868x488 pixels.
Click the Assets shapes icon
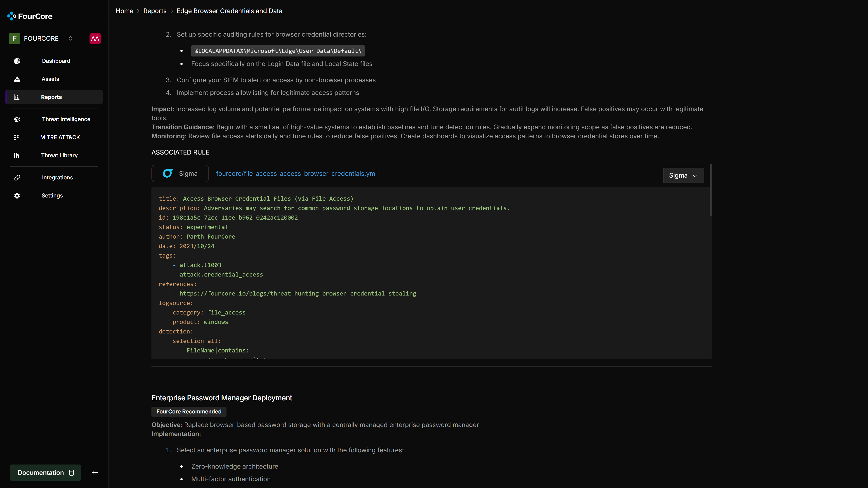coord(17,79)
